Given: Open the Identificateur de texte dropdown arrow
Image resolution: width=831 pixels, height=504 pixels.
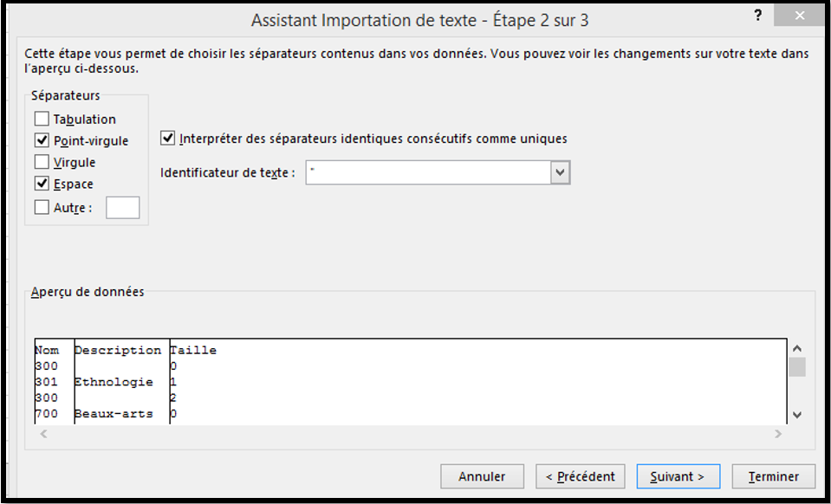Looking at the screenshot, I should coord(560,172).
